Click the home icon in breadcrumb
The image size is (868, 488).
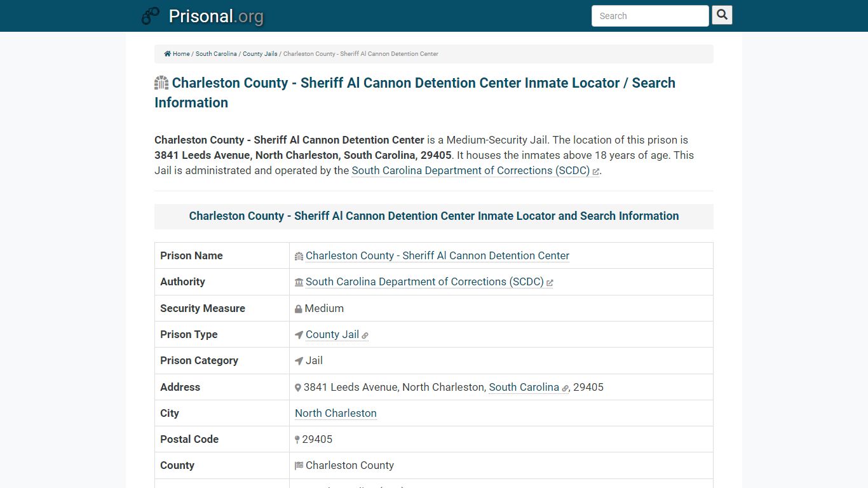[167, 54]
